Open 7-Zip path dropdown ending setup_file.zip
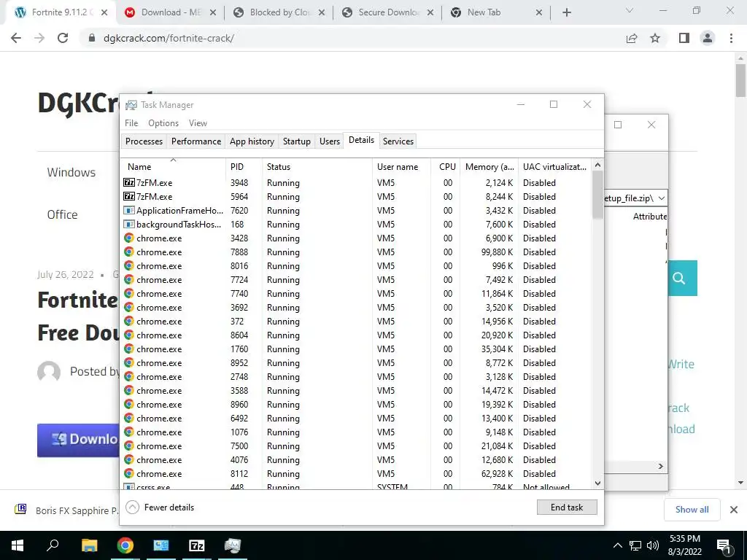Screen dimensions: 747x560 point(661,198)
